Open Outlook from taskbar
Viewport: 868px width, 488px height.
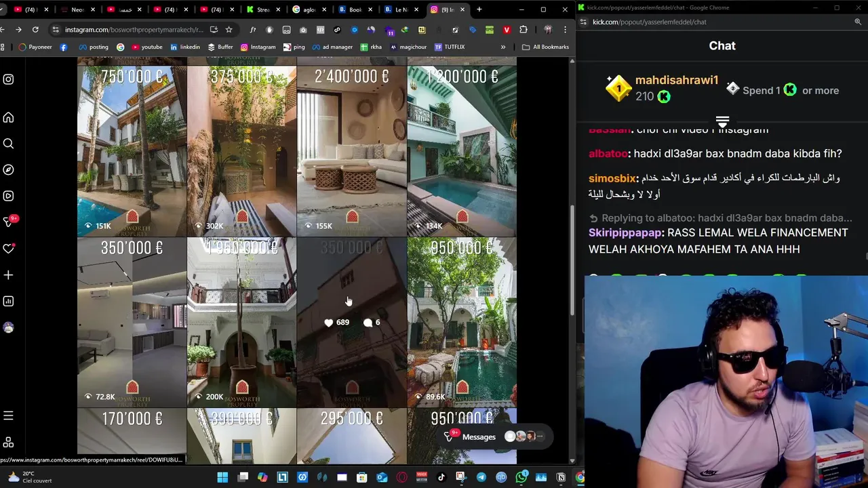(x=382, y=477)
